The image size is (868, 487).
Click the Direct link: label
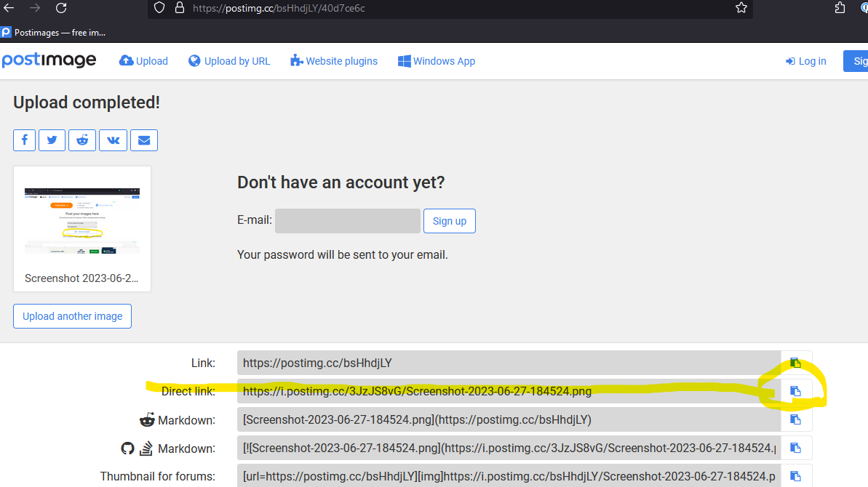(188, 391)
